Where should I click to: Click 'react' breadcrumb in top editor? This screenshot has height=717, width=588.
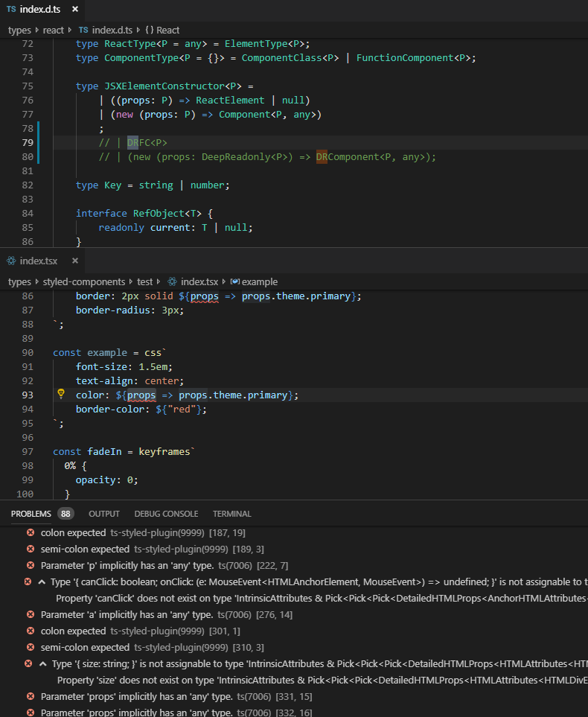pos(53,31)
